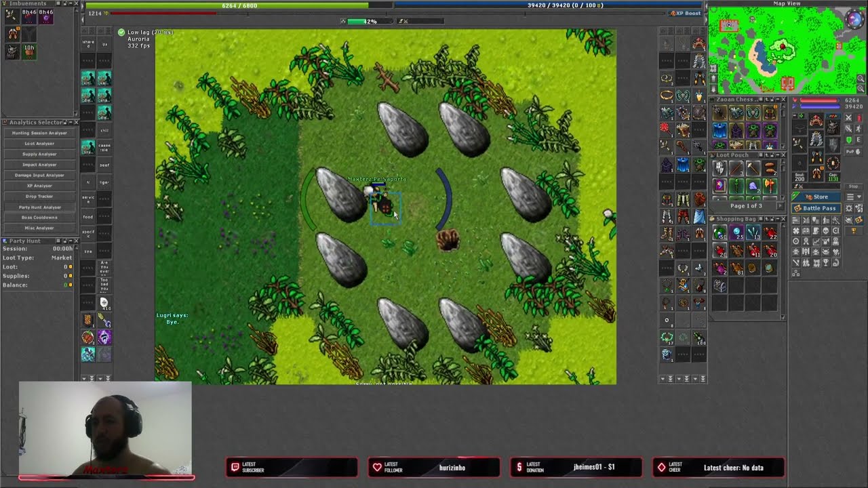Select Party Hunt Analyser
Viewport: 868px width, 488px height.
39,207
